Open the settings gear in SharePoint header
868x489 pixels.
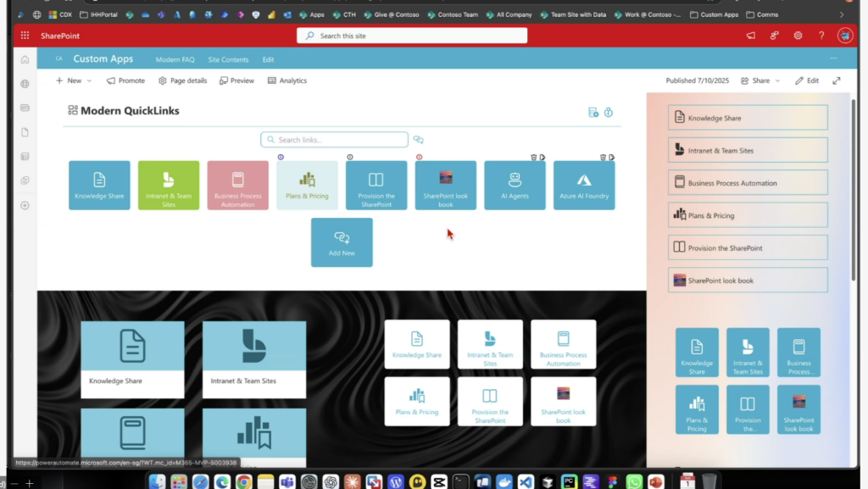798,36
